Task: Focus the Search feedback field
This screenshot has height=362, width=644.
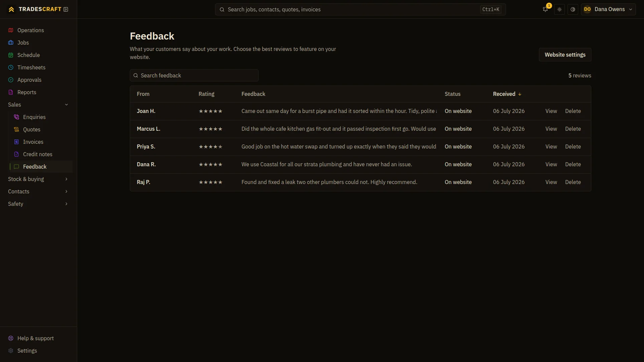Action: pyautogui.click(x=194, y=75)
